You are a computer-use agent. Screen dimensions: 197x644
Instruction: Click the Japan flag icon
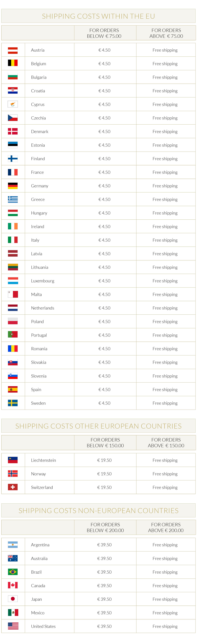13,599
